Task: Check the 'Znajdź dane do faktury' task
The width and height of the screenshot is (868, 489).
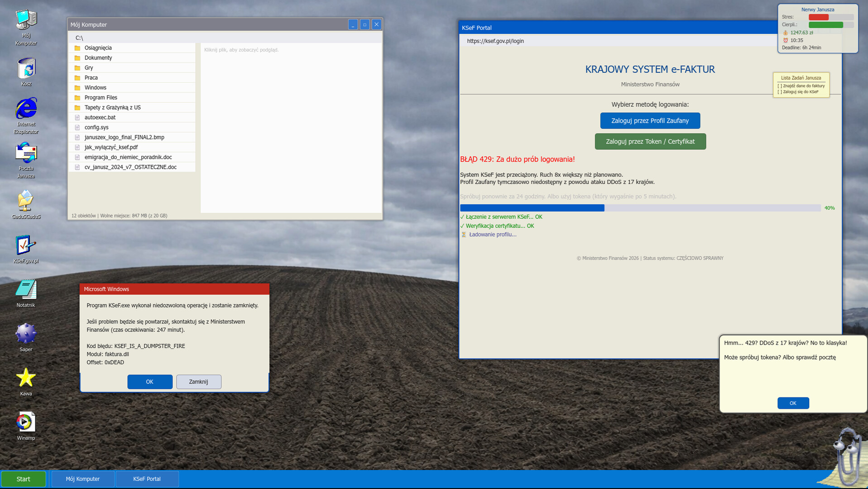Action: tap(780, 86)
